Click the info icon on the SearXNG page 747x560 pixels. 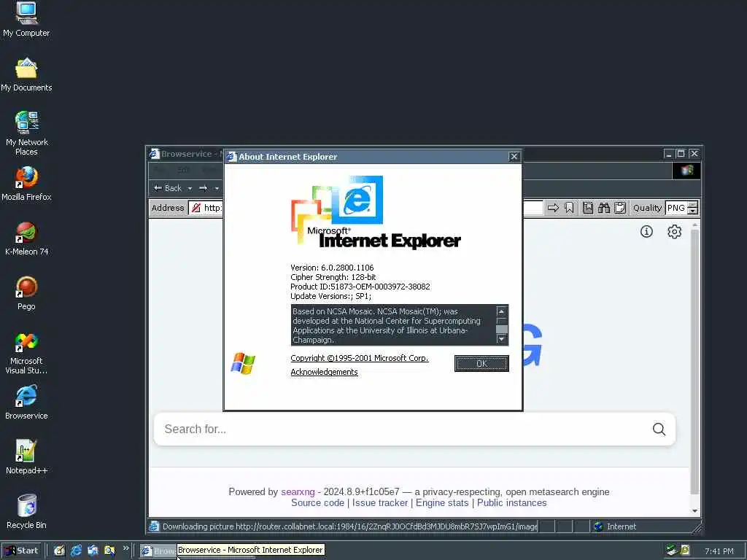point(646,231)
